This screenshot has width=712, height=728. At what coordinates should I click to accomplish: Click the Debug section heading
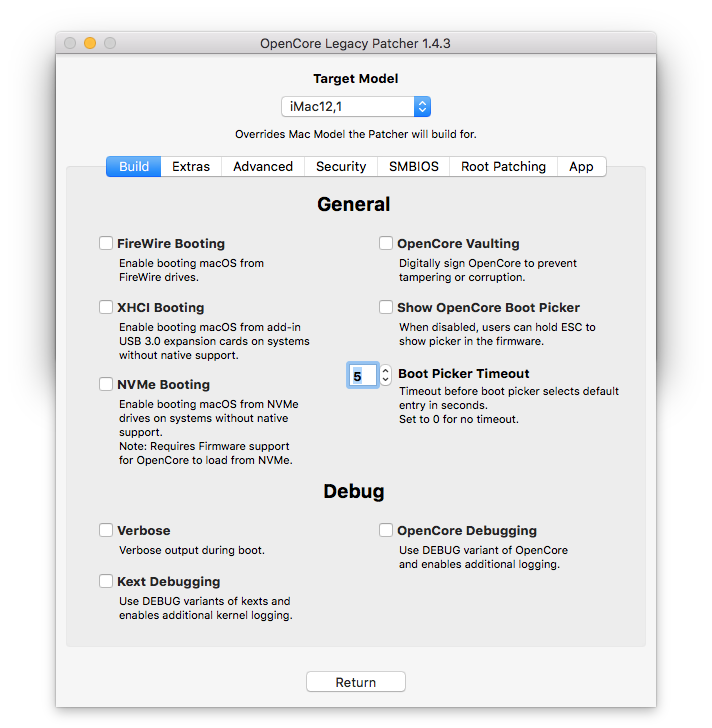click(354, 491)
